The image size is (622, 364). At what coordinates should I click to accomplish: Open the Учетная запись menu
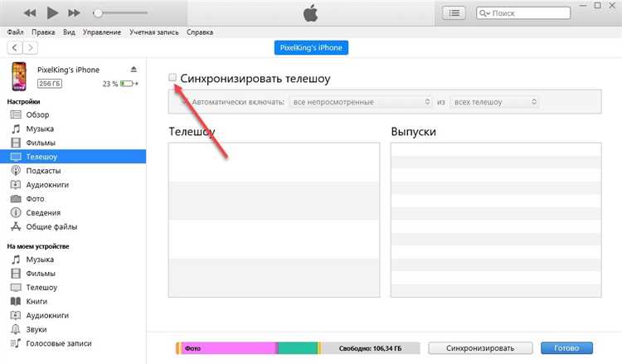tap(152, 32)
